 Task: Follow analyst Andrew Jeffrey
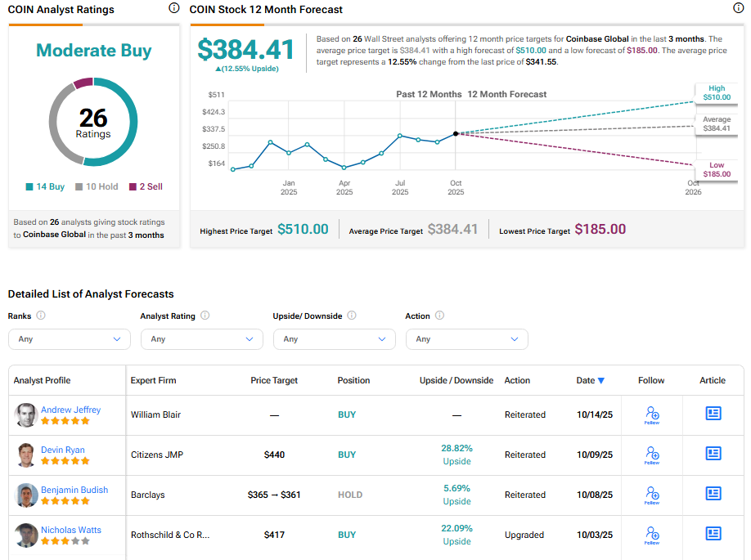(x=651, y=414)
